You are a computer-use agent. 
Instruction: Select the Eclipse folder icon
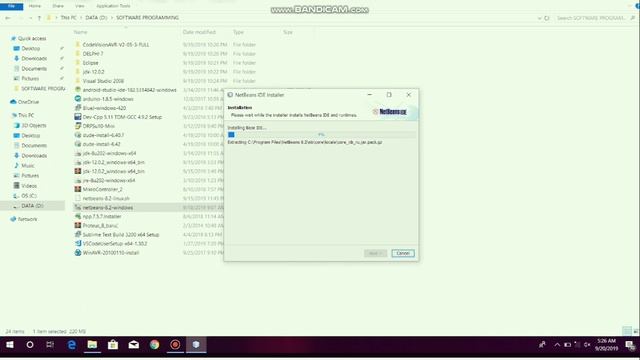pos(78,63)
